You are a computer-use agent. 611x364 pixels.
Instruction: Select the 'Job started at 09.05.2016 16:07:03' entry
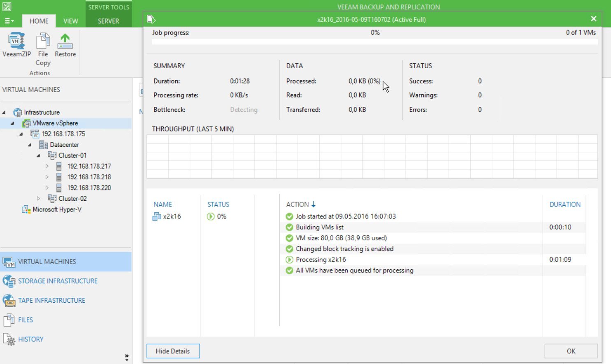coord(346,216)
